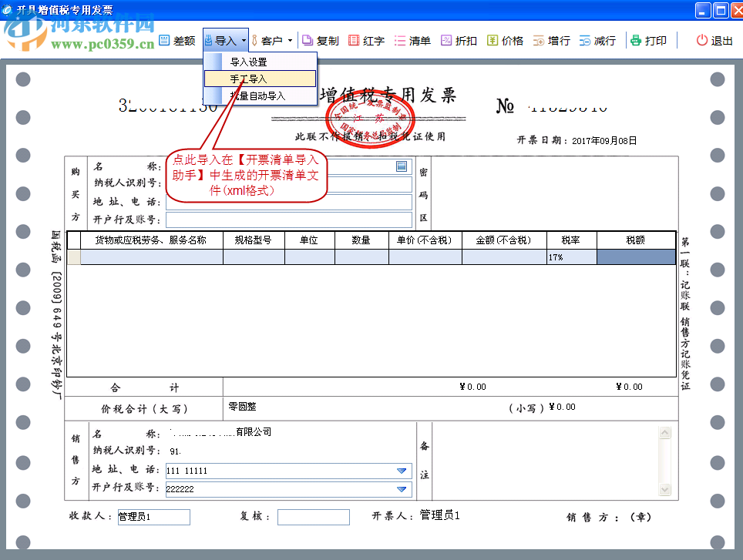Click the 退出 (exit) power icon
743x560 pixels.
coord(712,41)
